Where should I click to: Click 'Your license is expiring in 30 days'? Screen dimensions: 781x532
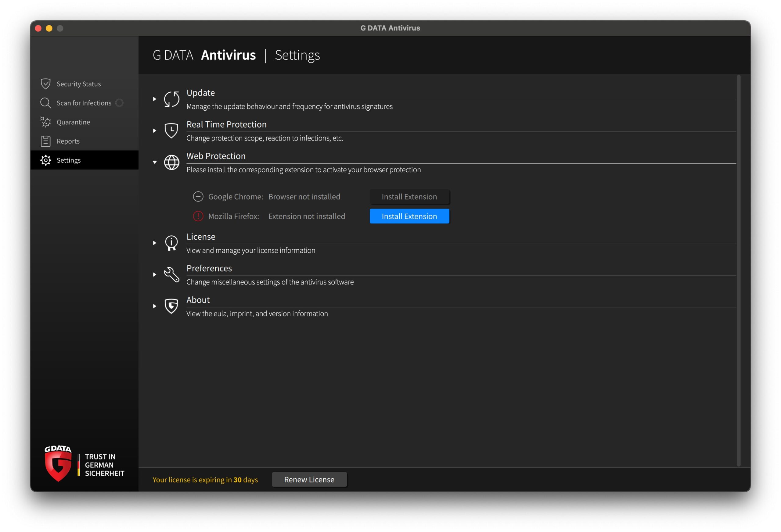(205, 480)
